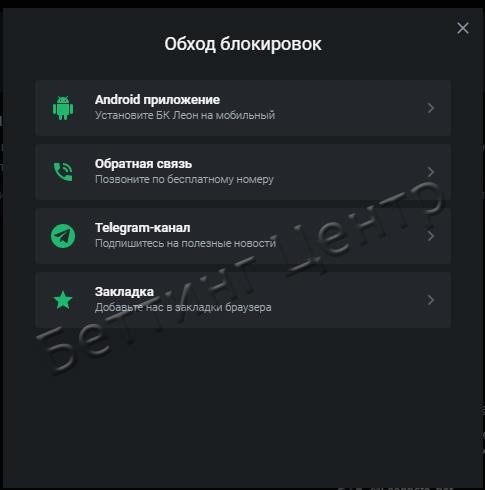Click 'Установите БК Леон на мобильный' text
Image resolution: width=485 pixels, height=490 pixels.
click(x=185, y=115)
